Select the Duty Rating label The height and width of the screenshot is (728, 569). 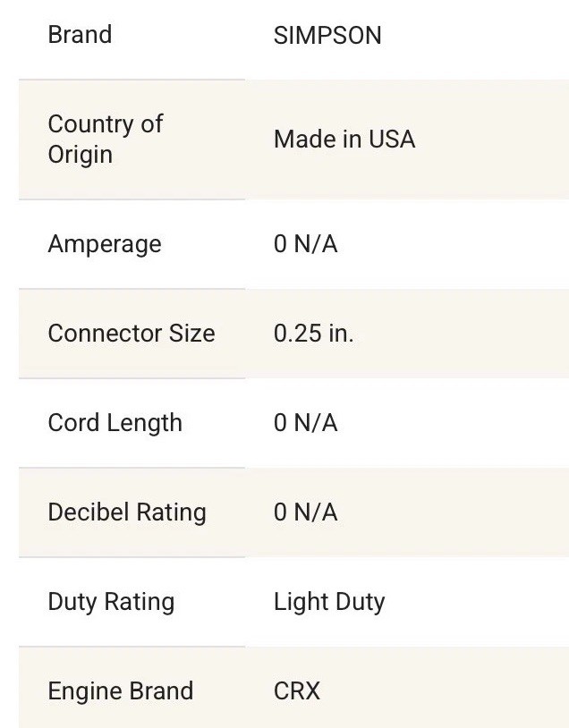point(111,602)
